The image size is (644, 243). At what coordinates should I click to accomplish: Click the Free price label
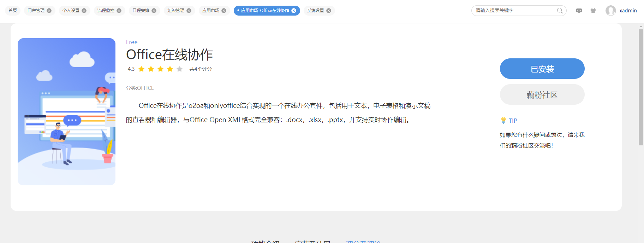[x=132, y=42]
